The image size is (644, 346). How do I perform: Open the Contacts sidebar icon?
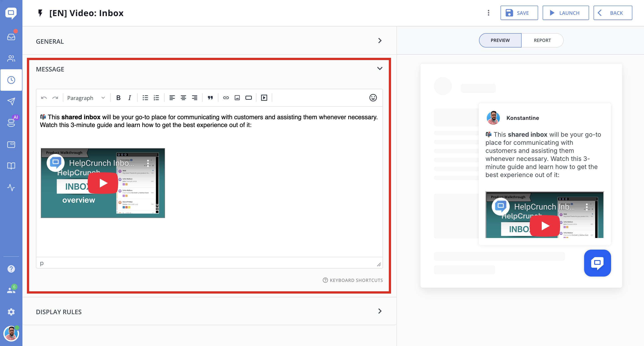pyautogui.click(x=11, y=58)
